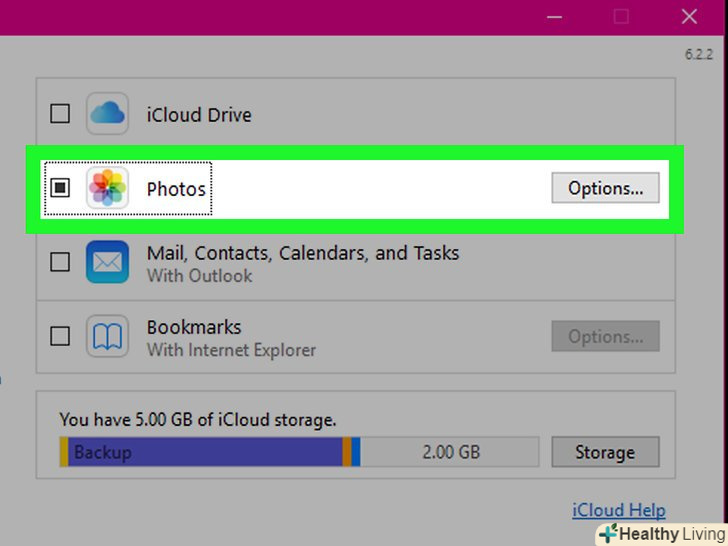Viewport: 728px width, 546px height.
Task: Click the iCloud Drive label
Action: click(x=199, y=114)
